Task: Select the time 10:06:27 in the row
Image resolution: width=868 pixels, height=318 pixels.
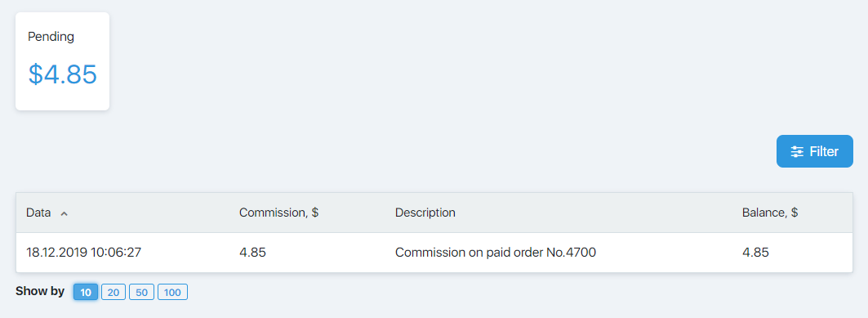Action: (x=116, y=253)
